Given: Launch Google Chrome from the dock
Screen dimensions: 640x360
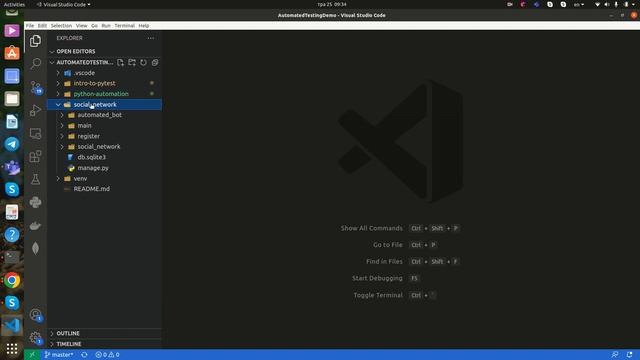Looking at the screenshot, I should (x=12, y=280).
